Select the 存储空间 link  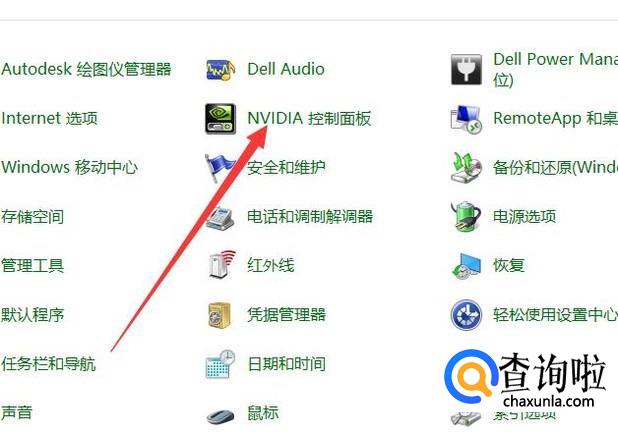pyautogui.click(x=32, y=216)
